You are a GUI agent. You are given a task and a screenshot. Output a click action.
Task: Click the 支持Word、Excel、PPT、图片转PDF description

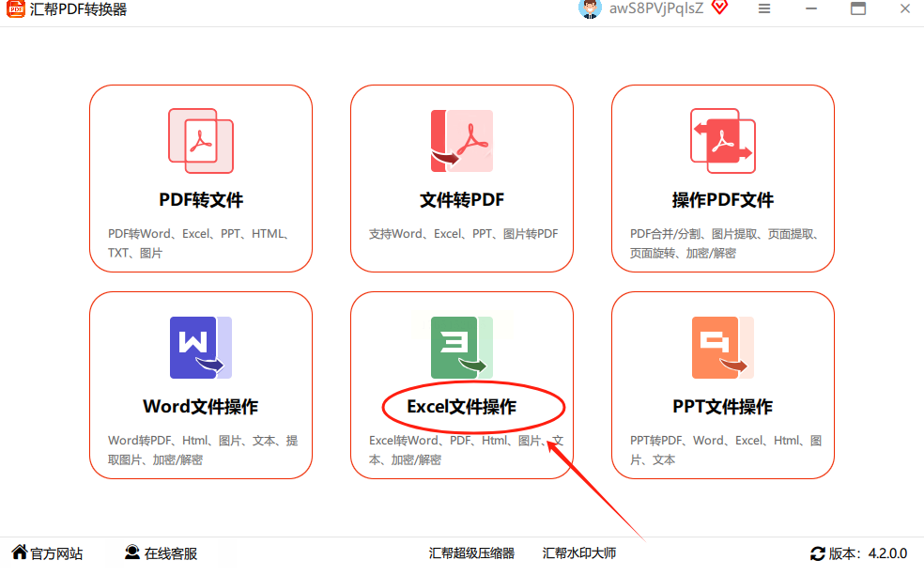(x=463, y=233)
